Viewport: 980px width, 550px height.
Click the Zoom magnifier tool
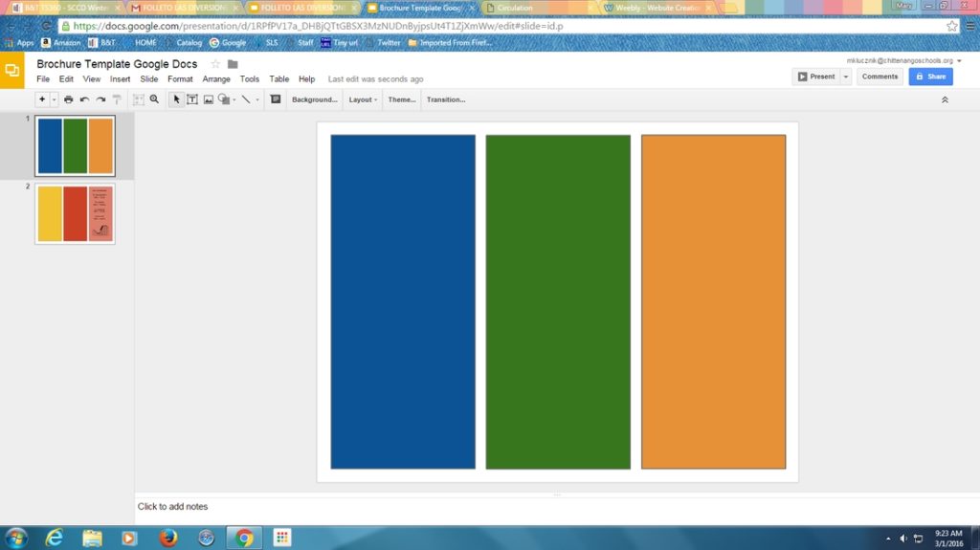click(x=154, y=99)
